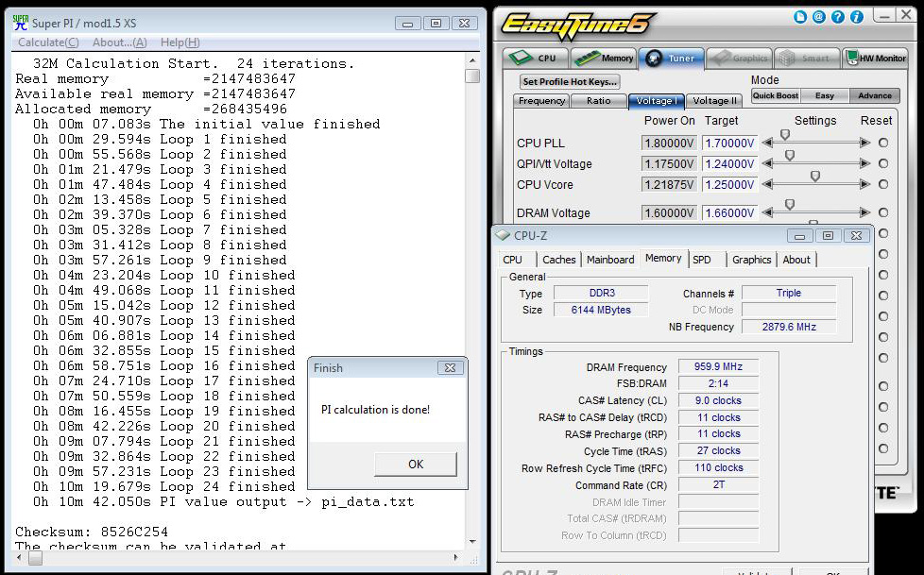Close the Finish dialog with X
Screen dimensions: 924x575
point(451,367)
